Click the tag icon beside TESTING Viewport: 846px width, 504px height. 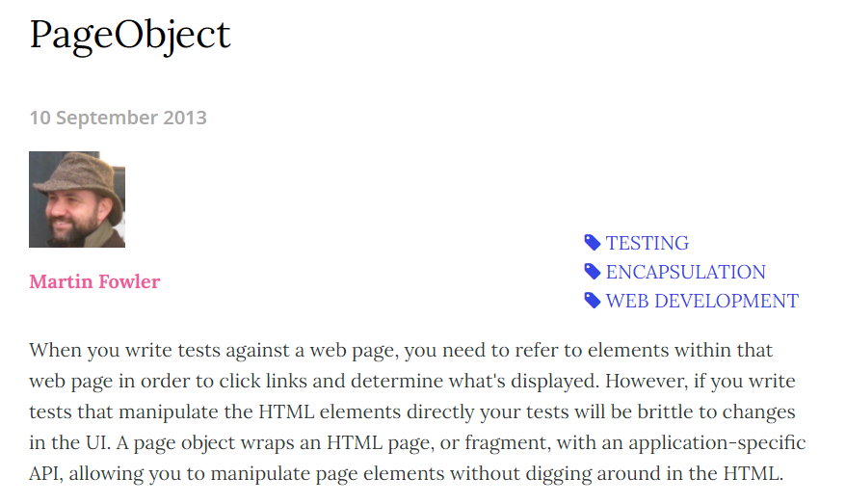[593, 243]
